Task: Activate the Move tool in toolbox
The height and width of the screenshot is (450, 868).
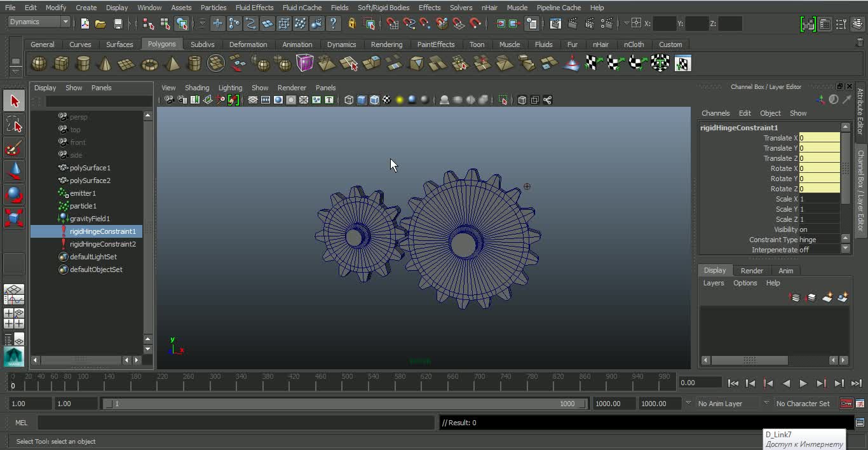Action: (14, 171)
